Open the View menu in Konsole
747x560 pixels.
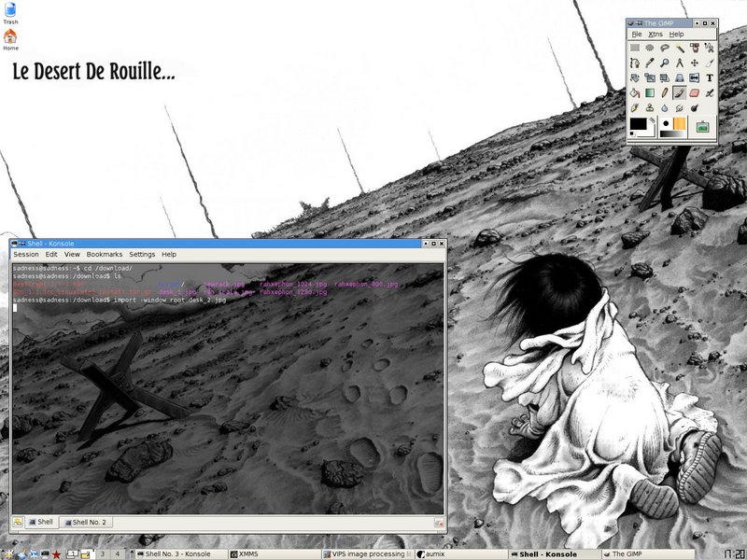(72, 254)
